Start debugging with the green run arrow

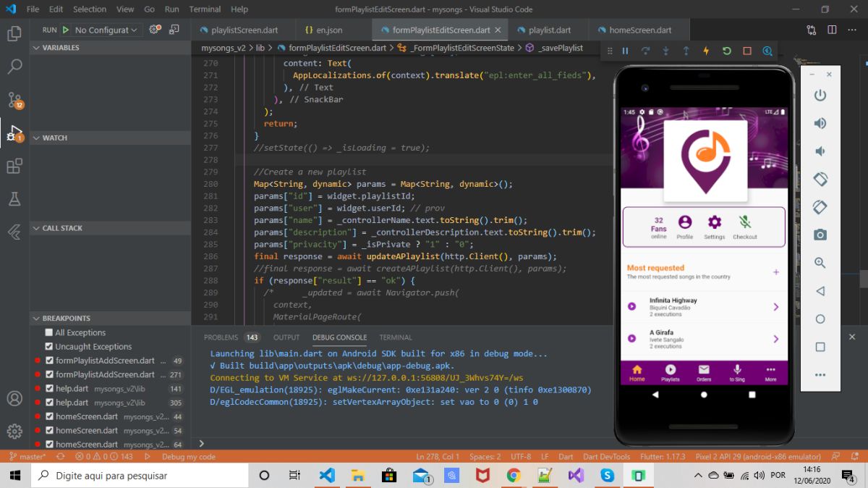pos(66,30)
